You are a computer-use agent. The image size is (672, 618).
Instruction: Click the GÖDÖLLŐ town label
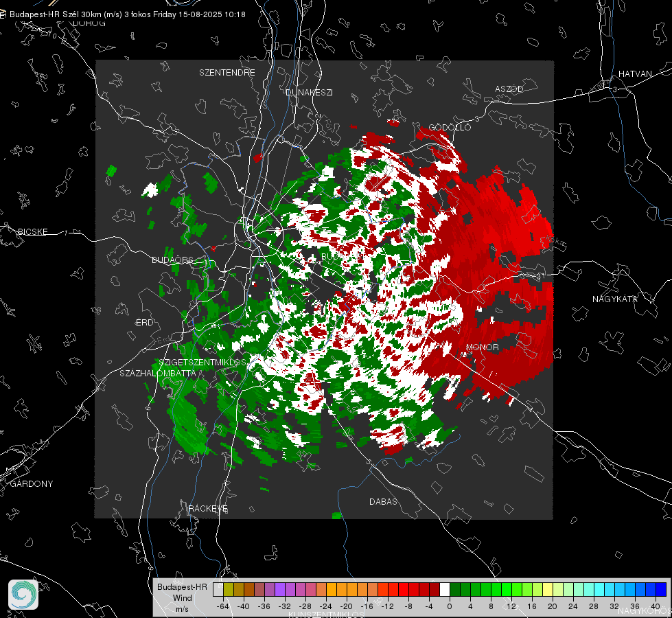[450, 127]
